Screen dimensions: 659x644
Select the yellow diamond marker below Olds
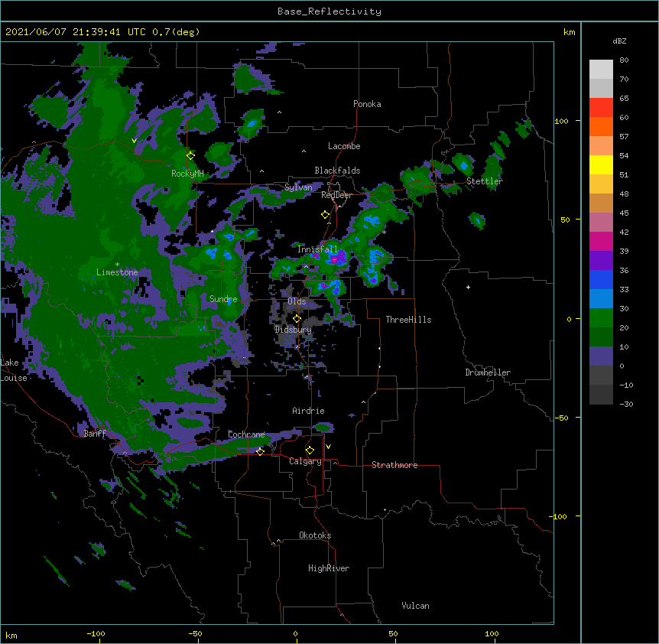(297, 319)
